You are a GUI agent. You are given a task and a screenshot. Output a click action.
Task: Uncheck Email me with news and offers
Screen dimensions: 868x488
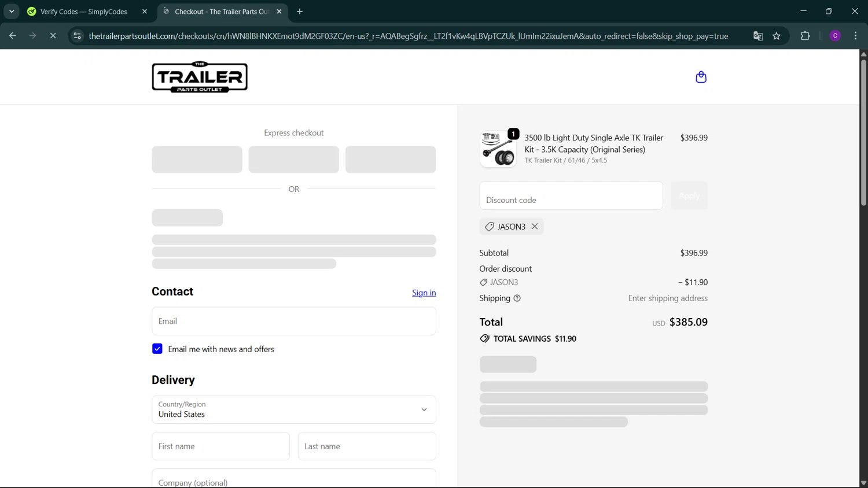point(157,349)
